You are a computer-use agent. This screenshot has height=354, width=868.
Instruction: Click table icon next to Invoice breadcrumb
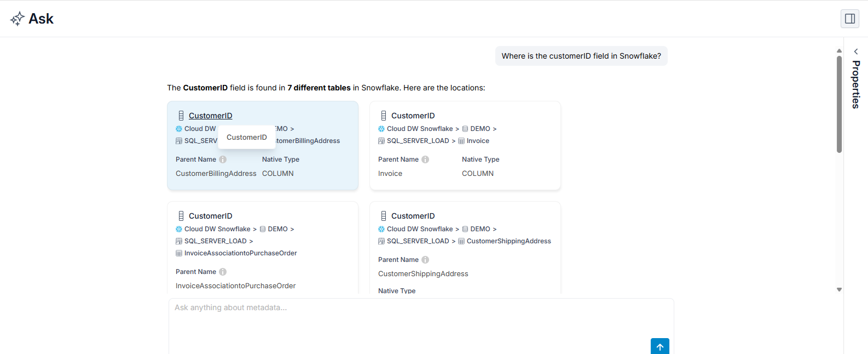click(461, 141)
